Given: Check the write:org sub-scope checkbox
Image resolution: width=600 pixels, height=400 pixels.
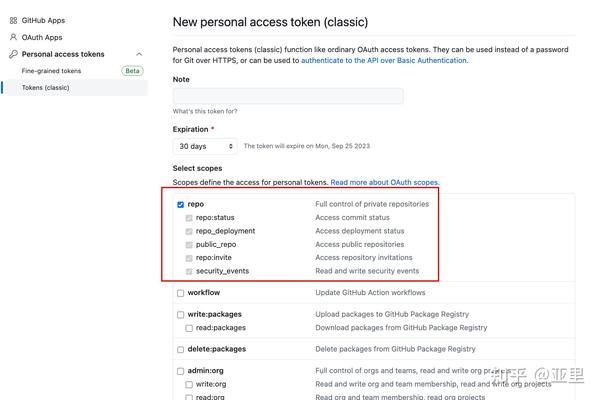Looking at the screenshot, I should (x=189, y=384).
